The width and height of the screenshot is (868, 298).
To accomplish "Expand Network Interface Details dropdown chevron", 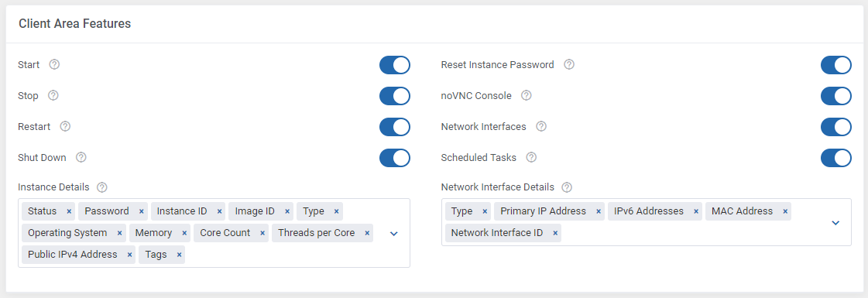I will [836, 223].
